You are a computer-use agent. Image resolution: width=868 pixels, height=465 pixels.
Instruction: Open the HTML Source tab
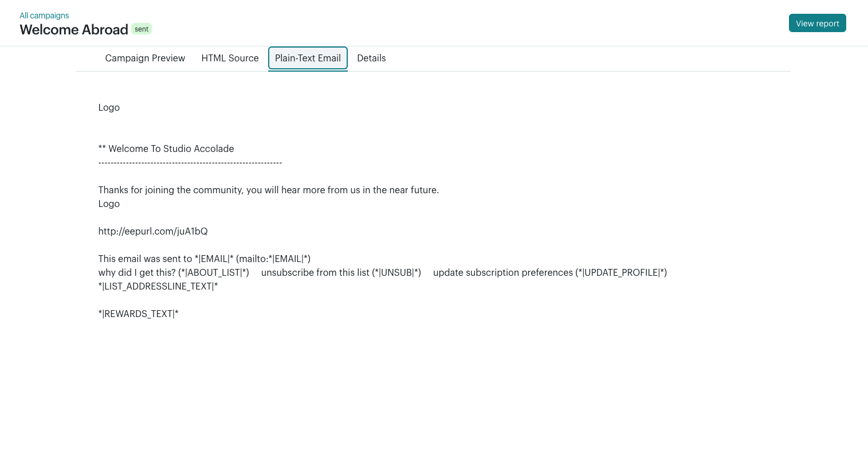pos(230,58)
